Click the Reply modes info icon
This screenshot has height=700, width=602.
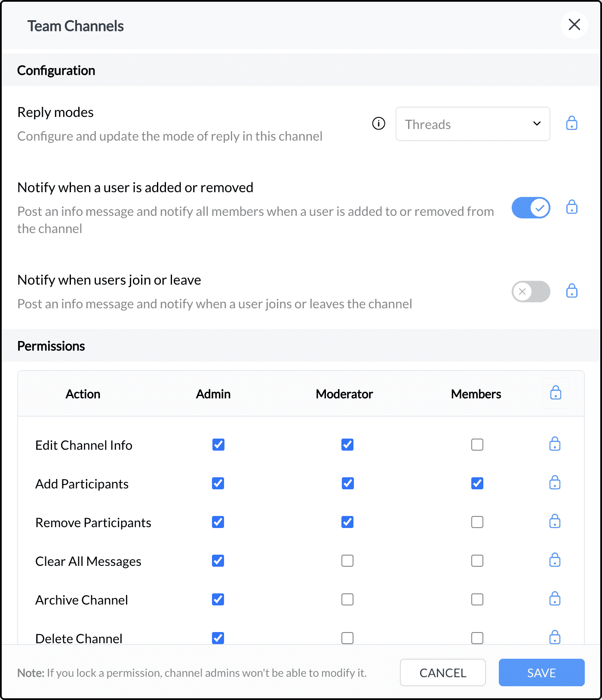(x=378, y=124)
